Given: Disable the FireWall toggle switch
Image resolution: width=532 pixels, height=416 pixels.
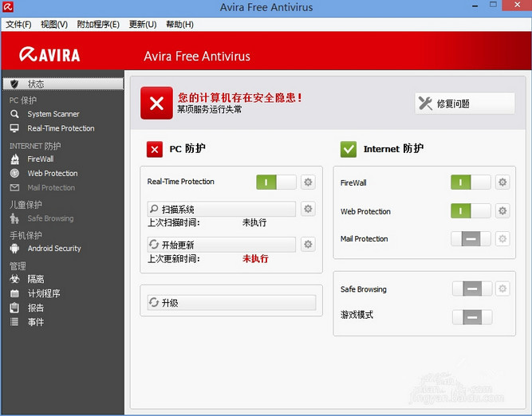Looking at the screenshot, I should [x=471, y=182].
